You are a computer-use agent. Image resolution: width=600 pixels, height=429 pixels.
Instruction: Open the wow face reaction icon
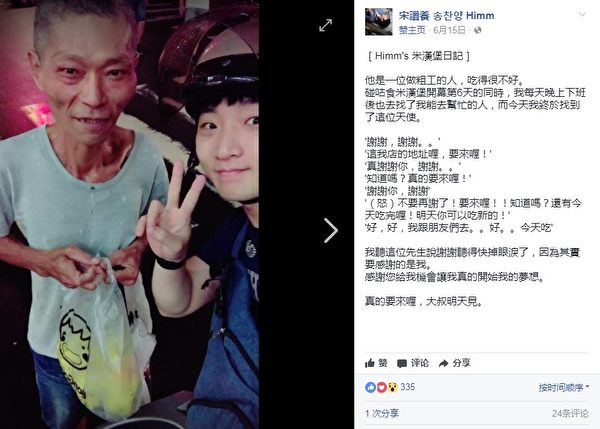pos(393,387)
